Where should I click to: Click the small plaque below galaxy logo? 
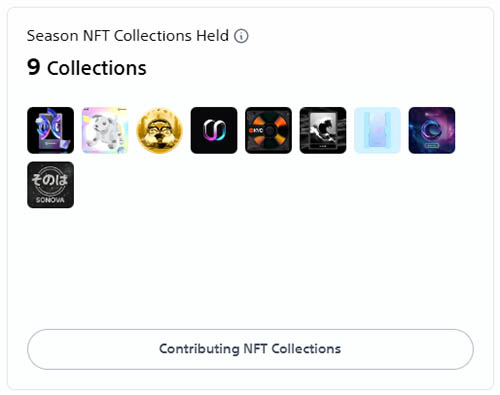point(431,145)
